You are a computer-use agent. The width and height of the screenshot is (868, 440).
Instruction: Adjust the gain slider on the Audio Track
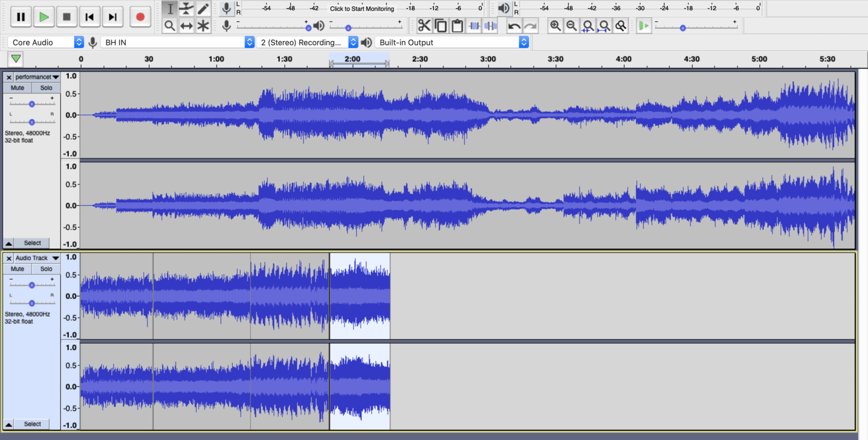pos(31,284)
